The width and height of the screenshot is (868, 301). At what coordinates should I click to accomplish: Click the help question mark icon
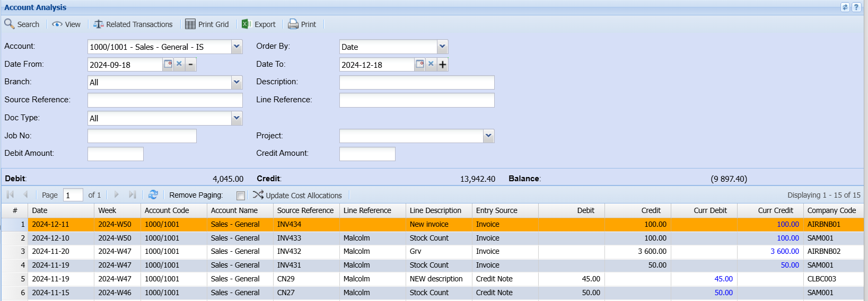856,7
